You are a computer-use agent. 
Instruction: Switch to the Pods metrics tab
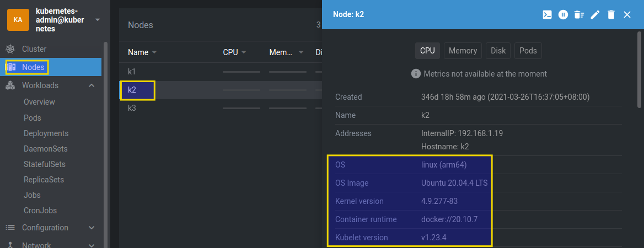click(x=528, y=51)
